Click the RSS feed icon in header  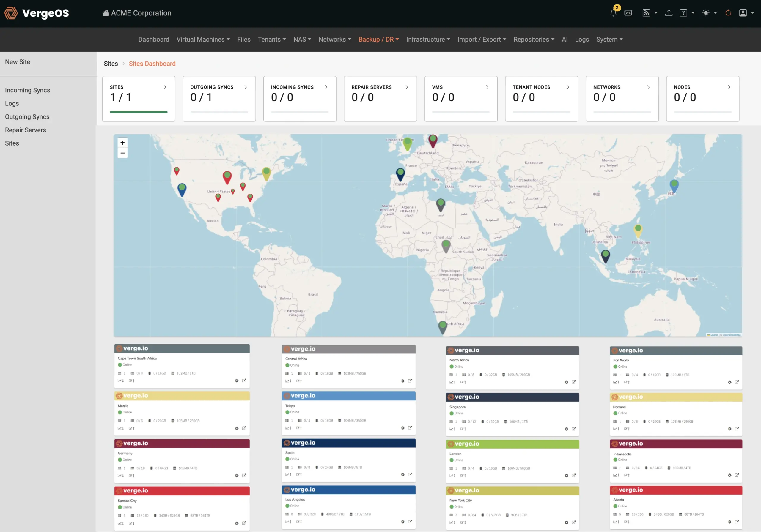click(647, 12)
